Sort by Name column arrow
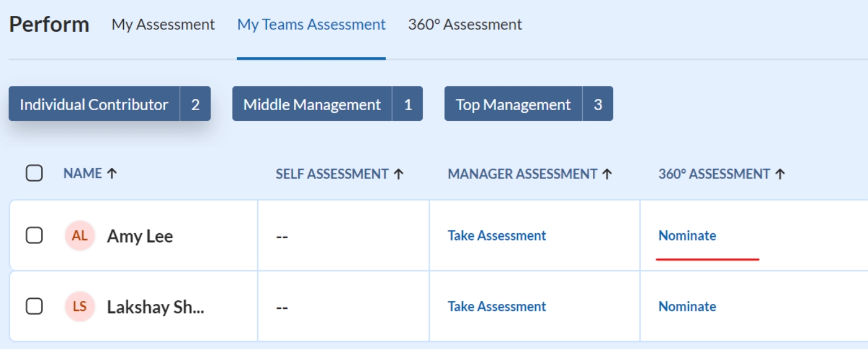 click(x=112, y=174)
